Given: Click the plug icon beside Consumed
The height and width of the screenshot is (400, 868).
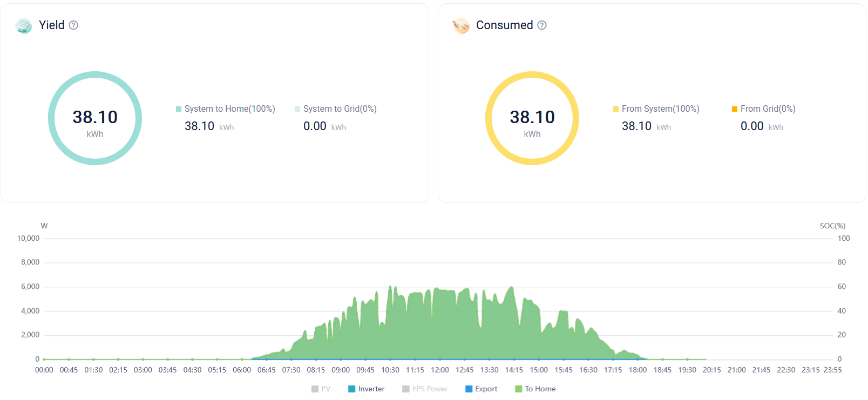Looking at the screenshot, I should pos(461,25).
